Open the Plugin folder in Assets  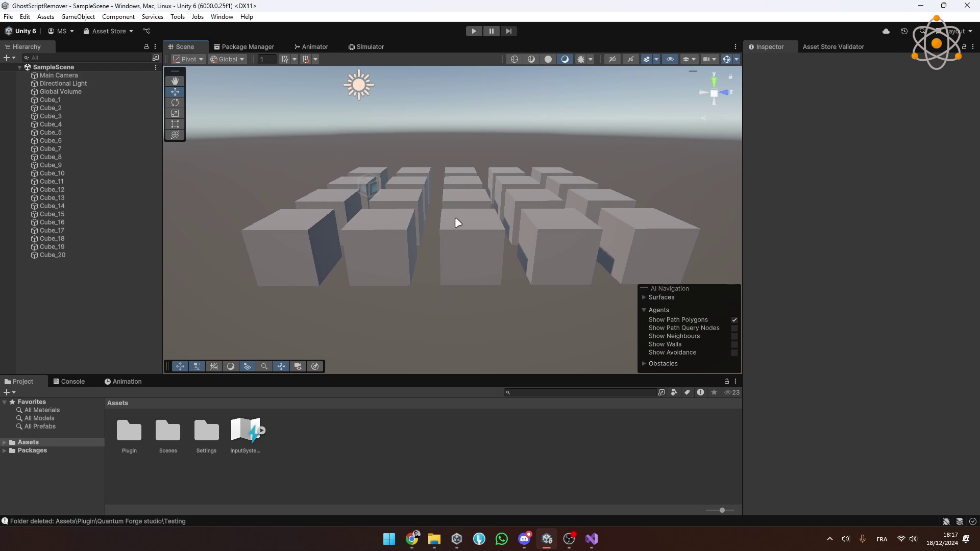[129, 436]
